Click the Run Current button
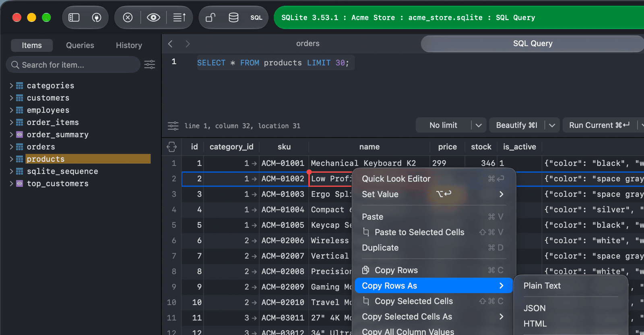 tap(599, 125)
